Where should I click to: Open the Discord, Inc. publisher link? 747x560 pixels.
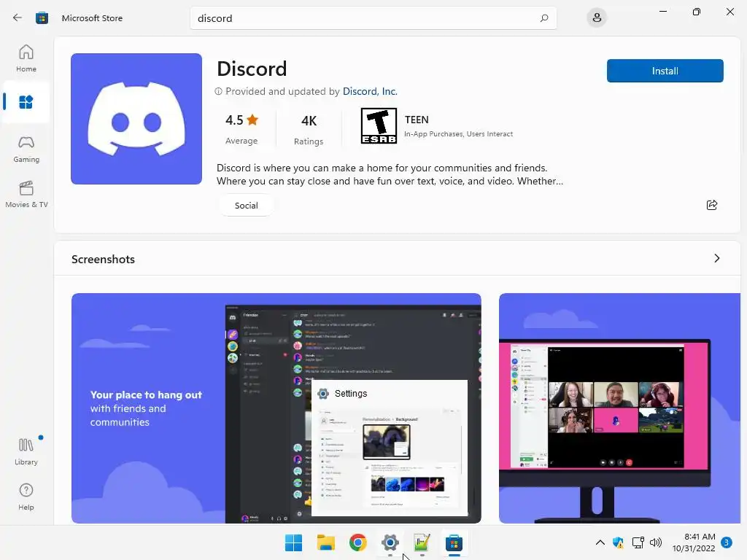point(370,91)
